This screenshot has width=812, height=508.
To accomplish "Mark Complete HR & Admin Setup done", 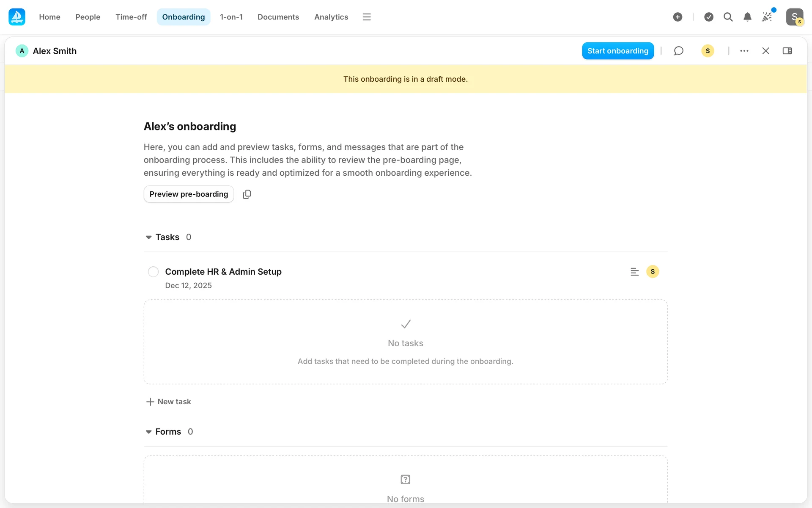I will [x=153, y=272].
